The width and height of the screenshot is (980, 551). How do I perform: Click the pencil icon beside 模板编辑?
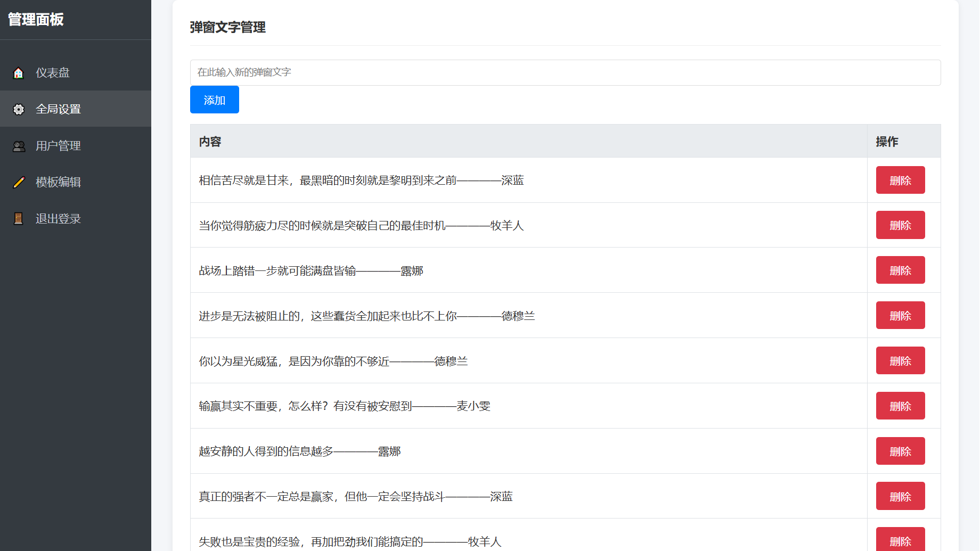[19, 182]
